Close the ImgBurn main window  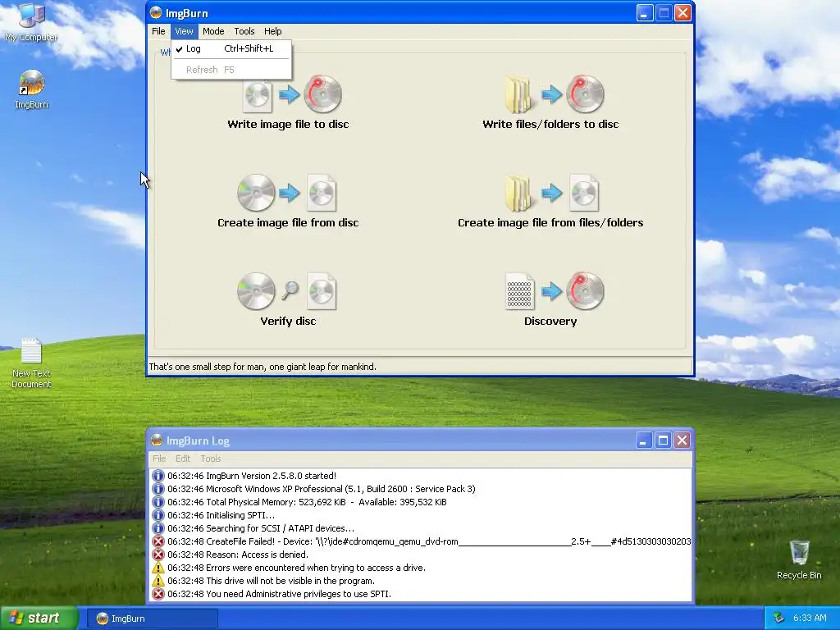point(682,13)
